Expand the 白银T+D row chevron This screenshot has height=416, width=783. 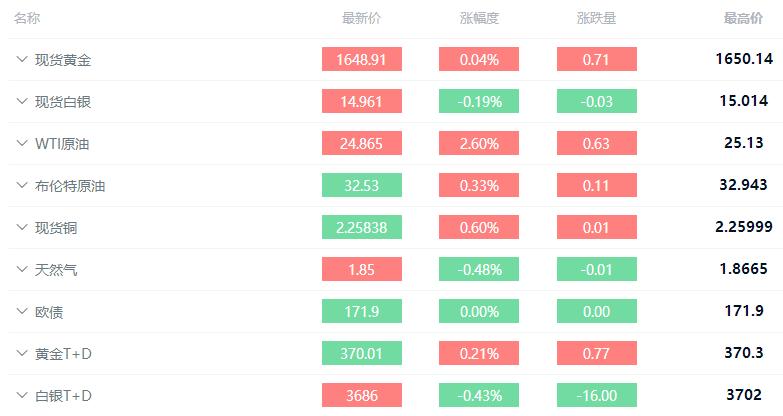(x=21, y=395)
